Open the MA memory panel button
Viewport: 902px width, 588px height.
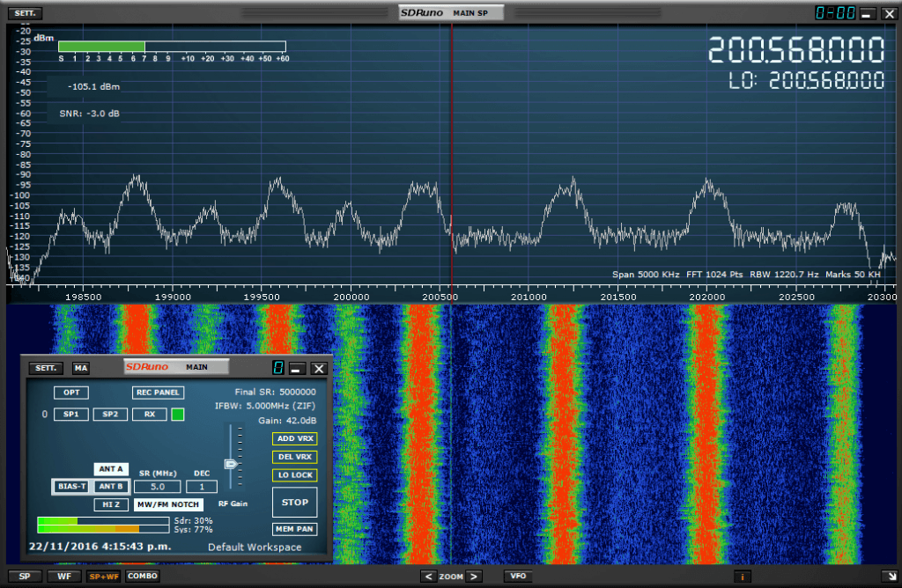click(x=81, y=368)
